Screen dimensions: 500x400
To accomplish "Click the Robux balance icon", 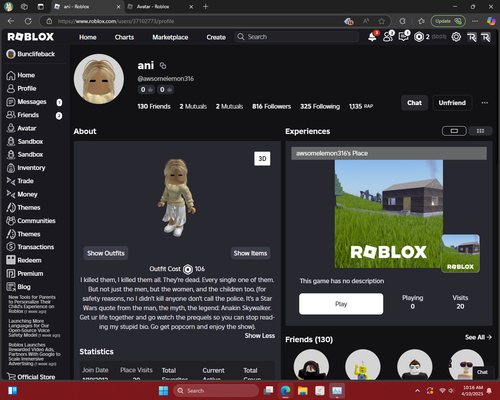I will pyautogui.click(x=419, y=37).
